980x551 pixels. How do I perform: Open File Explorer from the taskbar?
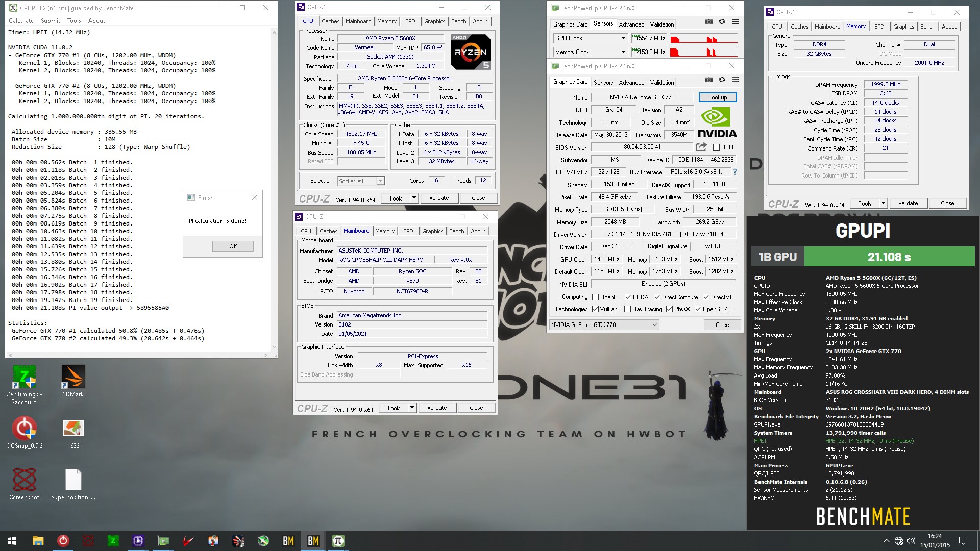[x=38, y=541]
